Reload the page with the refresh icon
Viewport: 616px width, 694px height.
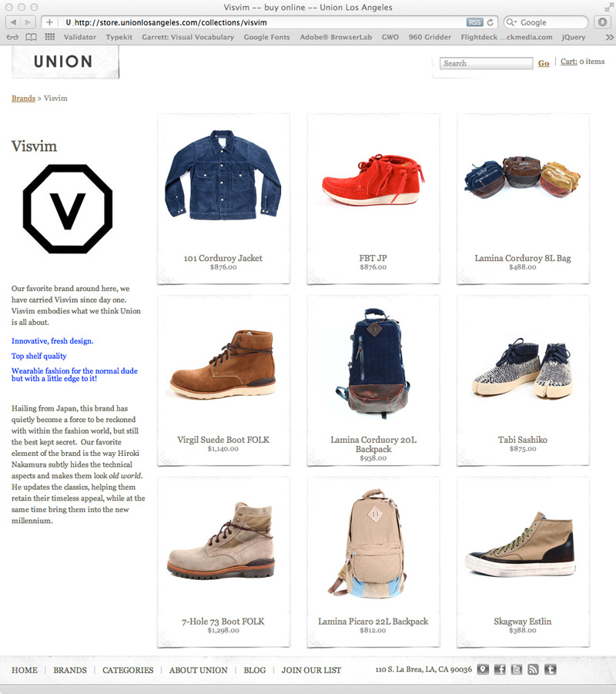pos(490,22)
